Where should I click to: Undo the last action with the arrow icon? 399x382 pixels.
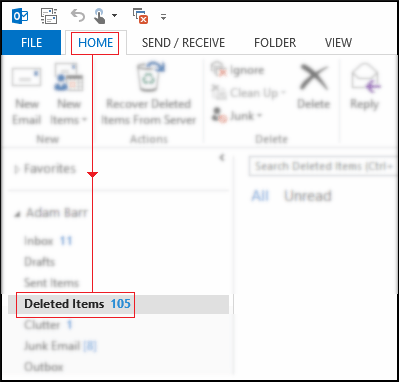point(78,16)
